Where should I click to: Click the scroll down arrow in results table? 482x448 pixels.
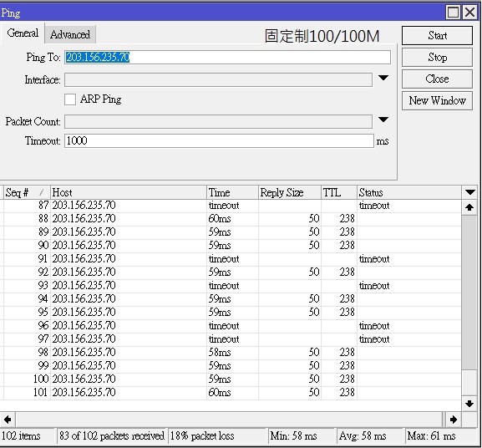click(x=469, y=404)
